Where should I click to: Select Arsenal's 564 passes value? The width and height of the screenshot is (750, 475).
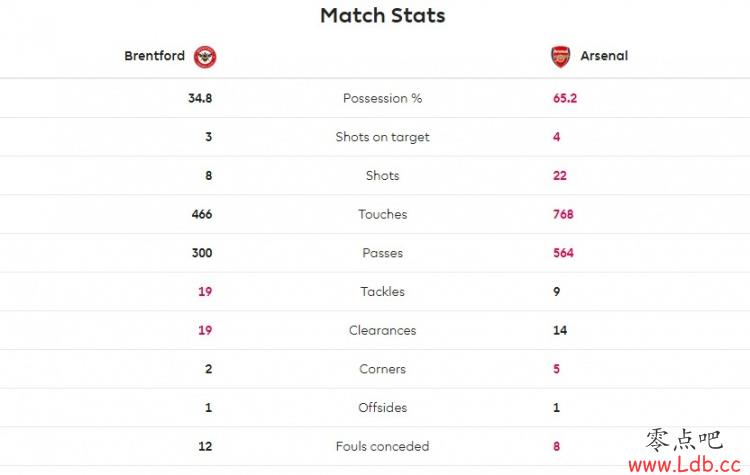click(563, 253)
